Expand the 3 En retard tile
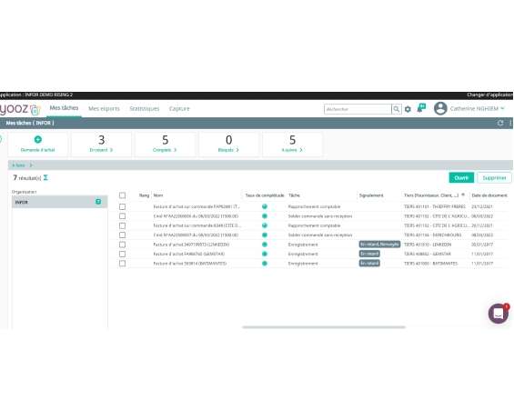Image resolution: width=514 pixels, height=420 pixels. (x=101, y=144)
